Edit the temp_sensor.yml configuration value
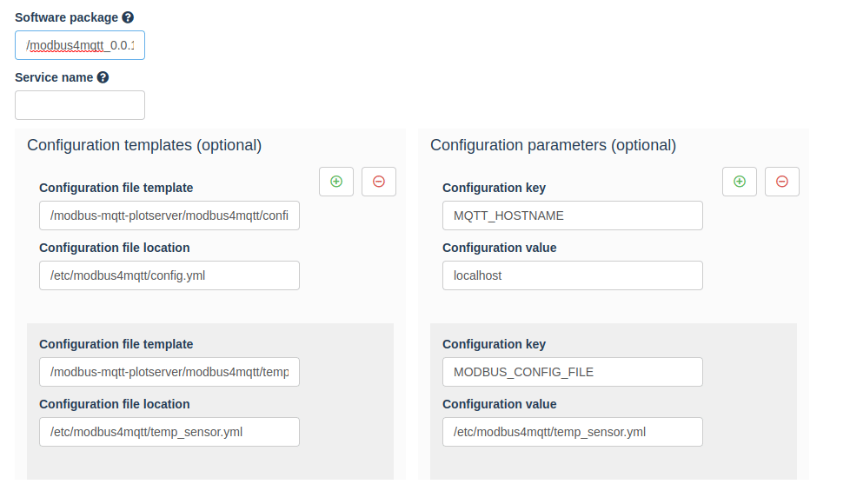 (572, 431)
